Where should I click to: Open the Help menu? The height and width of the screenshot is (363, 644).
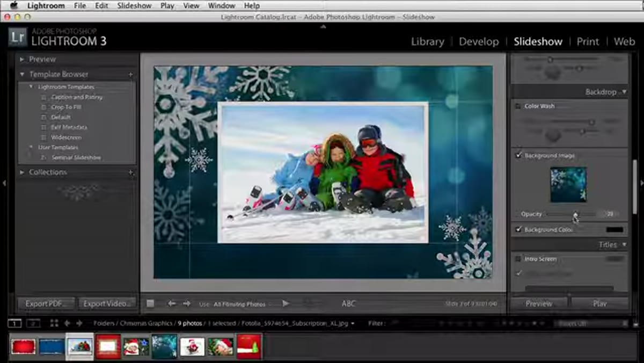coord(252,6)
